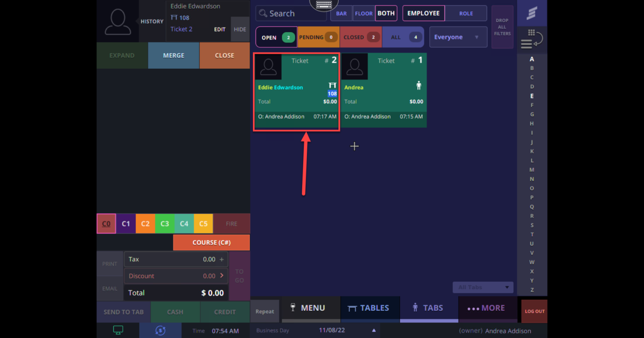Click the Search input field
The width and height of the screenshot is (644, 338).
click(291, 13)
